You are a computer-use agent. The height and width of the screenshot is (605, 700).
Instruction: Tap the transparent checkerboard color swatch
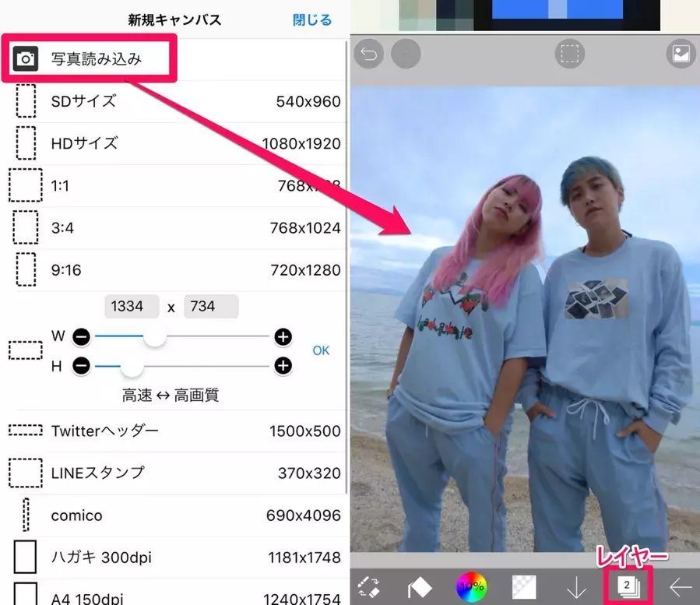point(524,586)
